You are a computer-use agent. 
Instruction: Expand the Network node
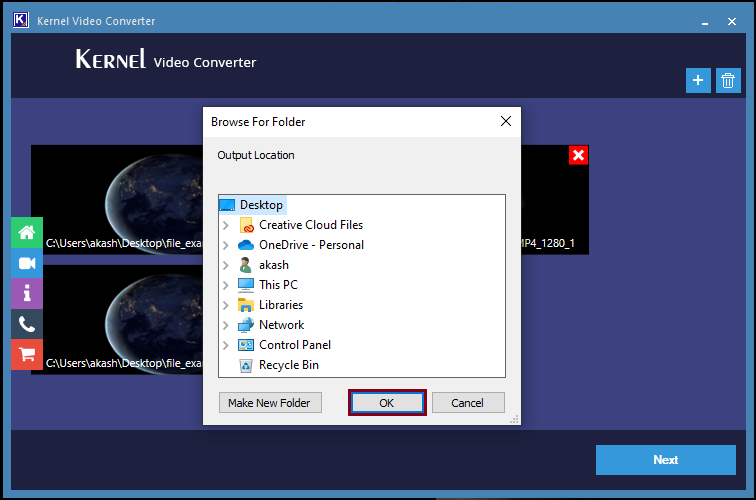click(226, 325)
